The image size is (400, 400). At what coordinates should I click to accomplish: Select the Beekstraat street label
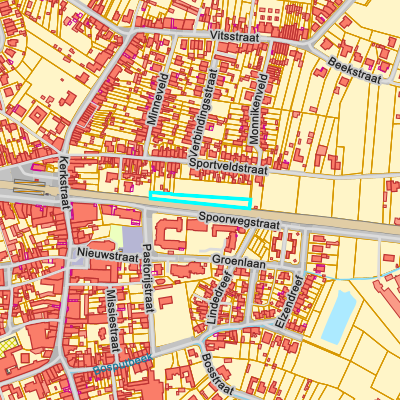(354, 70)
